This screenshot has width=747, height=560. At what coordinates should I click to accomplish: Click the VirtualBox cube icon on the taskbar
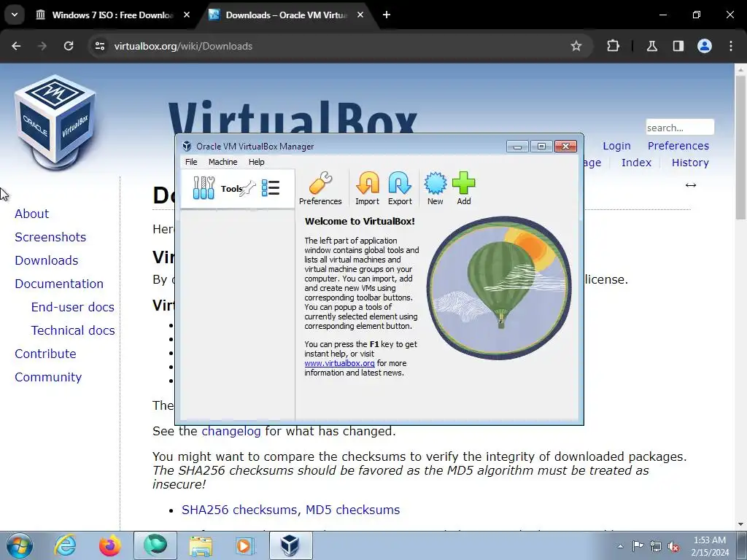coord(290,545)
